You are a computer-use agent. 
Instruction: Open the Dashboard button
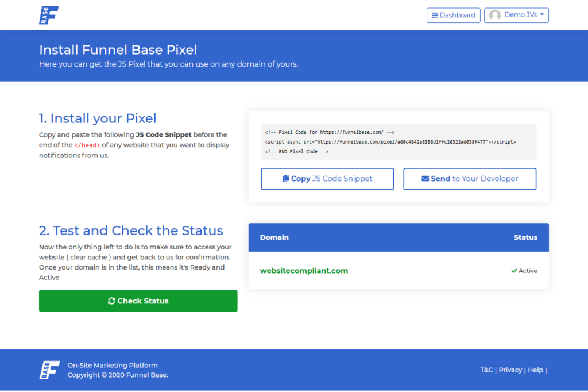tap(454, 16)
